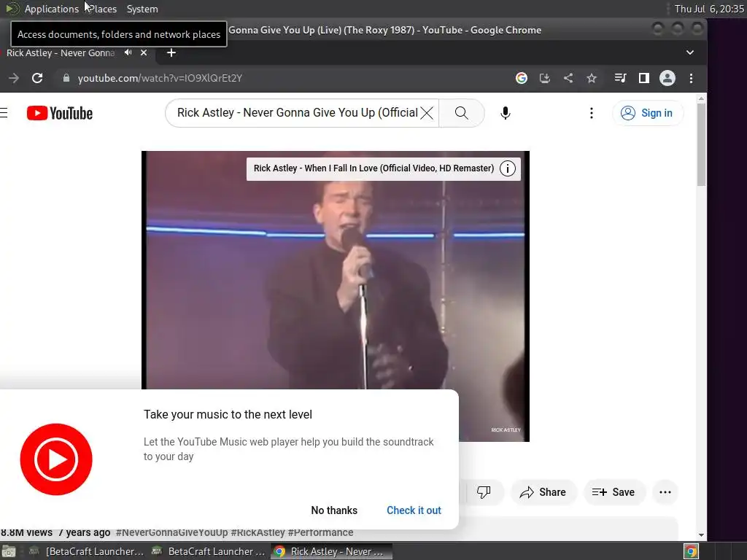
Task: Click the install app icon
Action: pos(544,78)
